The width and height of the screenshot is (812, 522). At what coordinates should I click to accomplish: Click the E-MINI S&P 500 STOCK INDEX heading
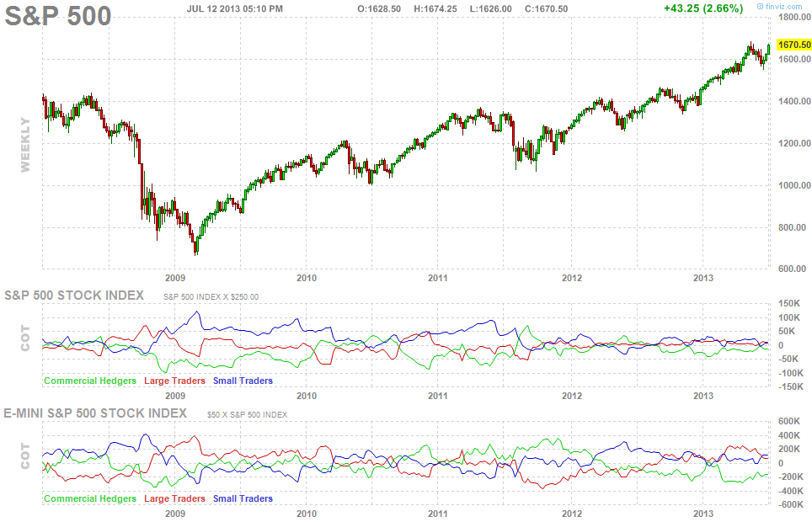(95, 413)
